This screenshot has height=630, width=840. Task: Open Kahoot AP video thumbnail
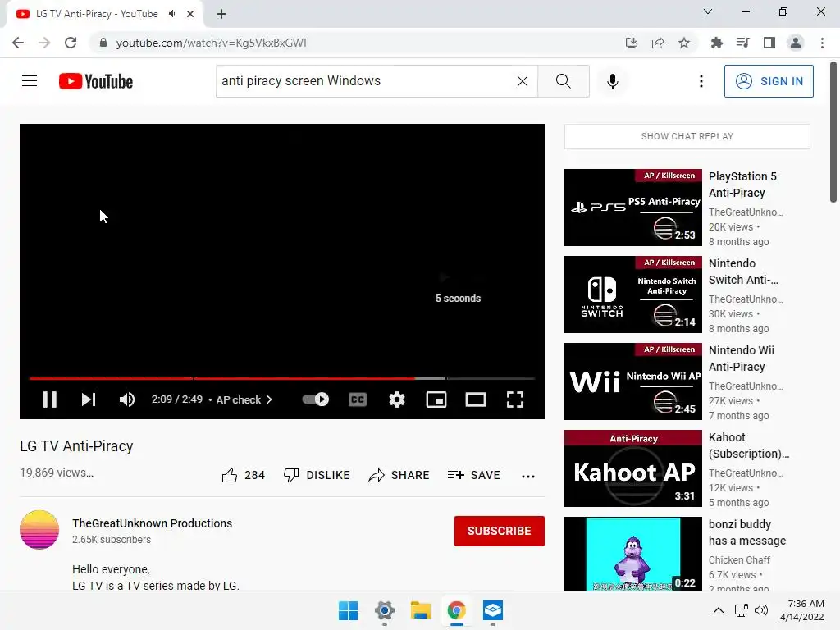point(633,468)
